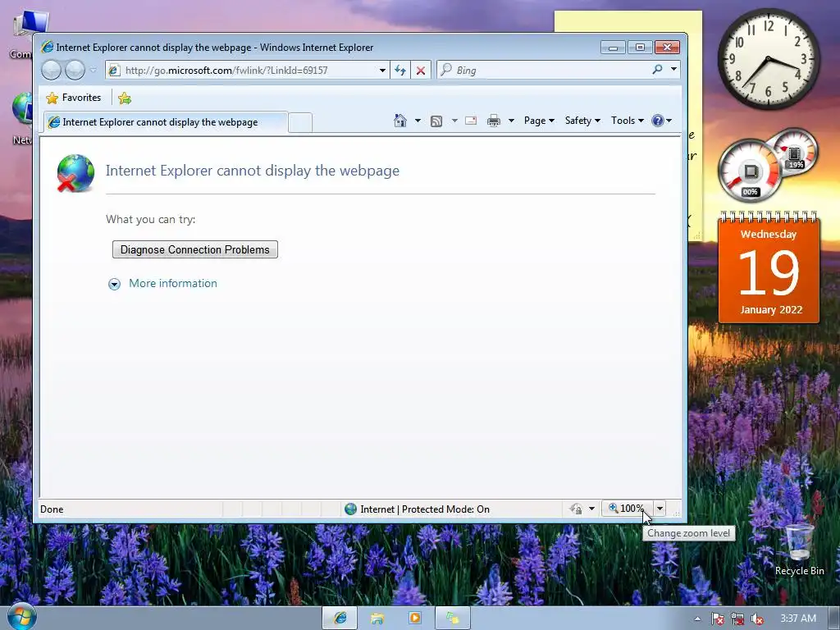
Task: Open the recent pages dropdown arrow
Action: point(94,71)
